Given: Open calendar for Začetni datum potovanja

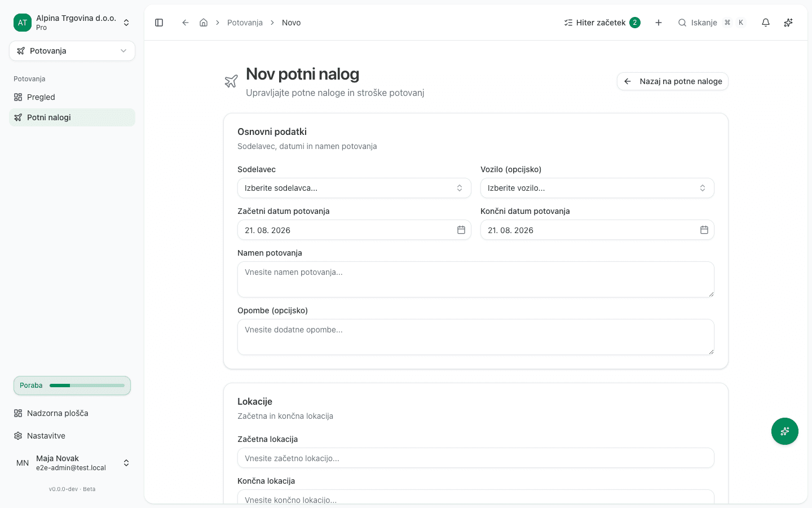Looking at the screenshot, I should pos(461,230).
